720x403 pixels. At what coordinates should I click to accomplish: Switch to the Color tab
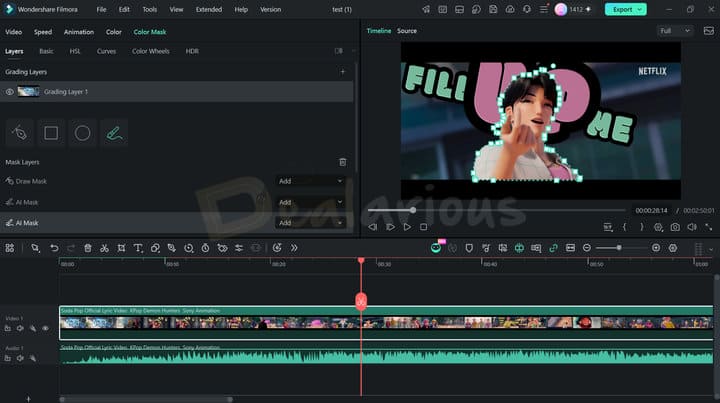[x=113, y=32]
